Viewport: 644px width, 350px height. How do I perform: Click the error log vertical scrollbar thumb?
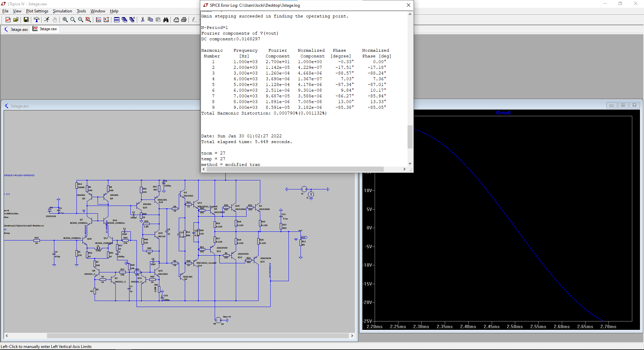tap(410, 137)
